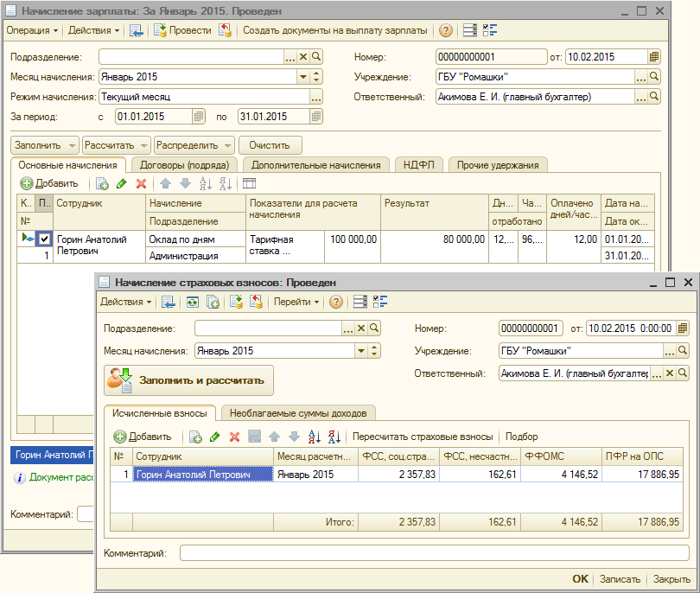
Task: Sort descending in the Основные начисления table
Action: coord(226,183)
